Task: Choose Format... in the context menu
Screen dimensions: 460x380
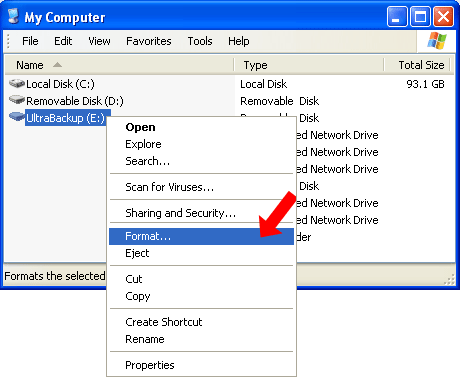Action: pyautogui.click(x=201, y=236)
